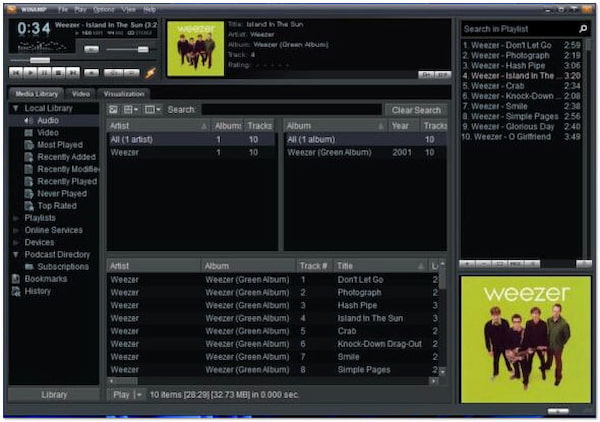Select Weezer (Green Album) in Album pane
The image size is (600, 422).
pyautogui.click(x=366, y=153)
